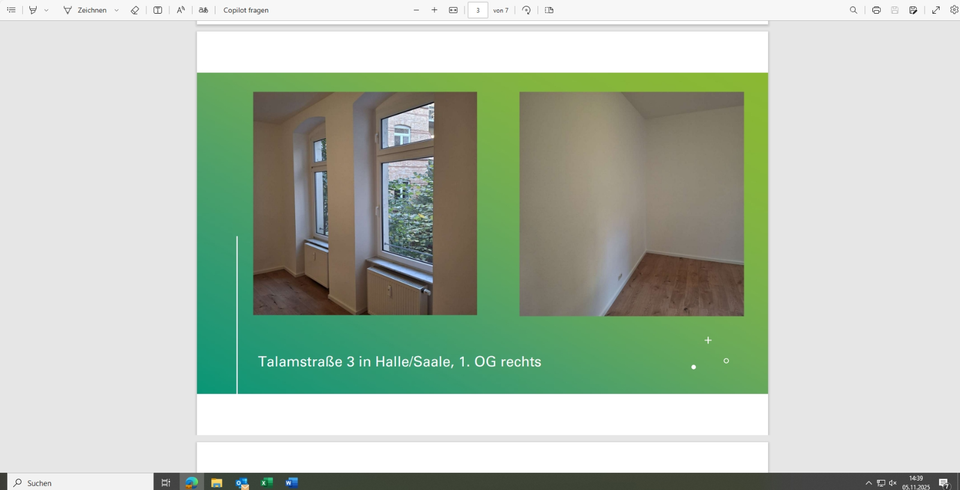Open PDF settings gear
This screenshot has height=490, width=960.
tap(954, 10)
